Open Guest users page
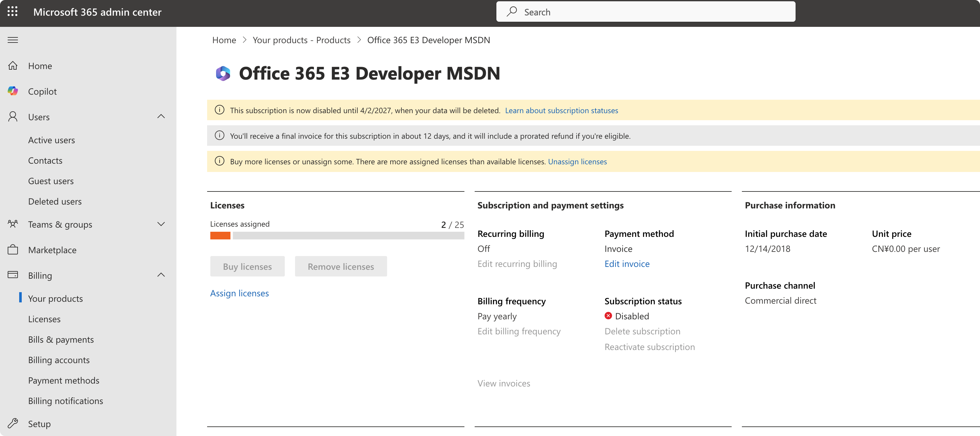 pyautogui.click(x=51, y=181)
